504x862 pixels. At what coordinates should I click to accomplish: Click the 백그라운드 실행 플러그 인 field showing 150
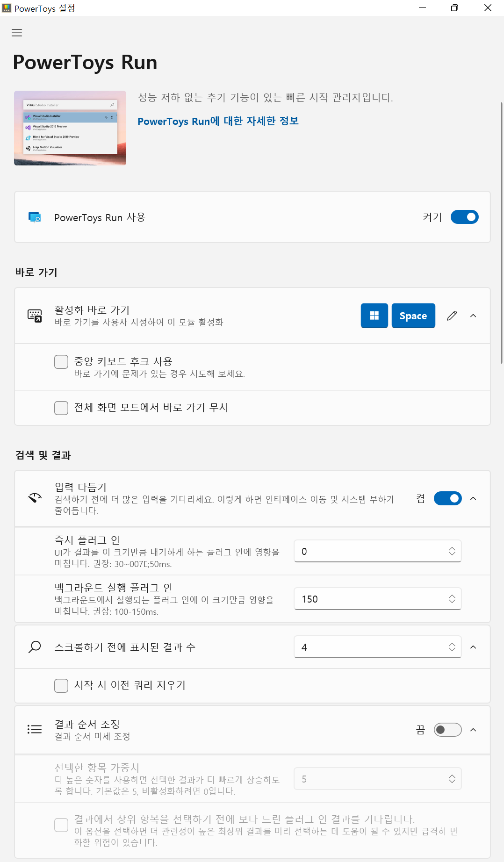pos(378,599)
